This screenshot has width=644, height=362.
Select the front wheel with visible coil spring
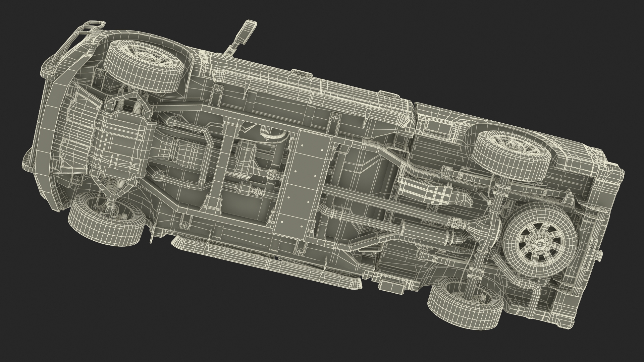(x=106, y=219)
